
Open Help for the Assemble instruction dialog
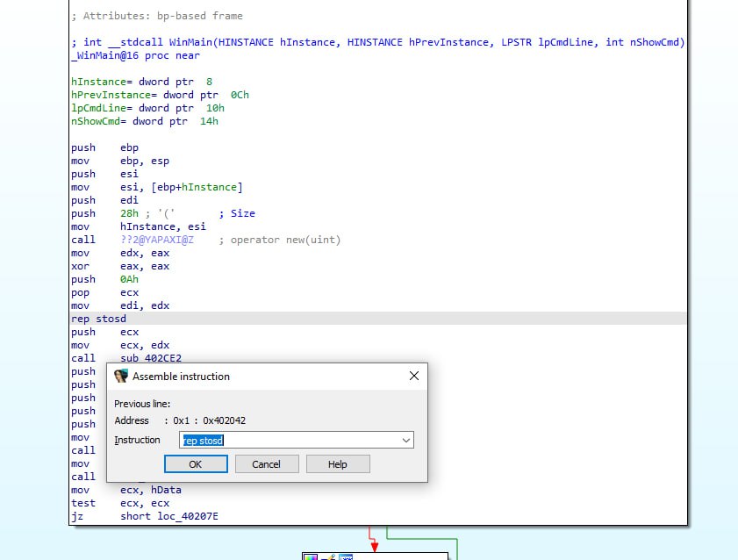pyautogui.click(x=338, y=464)
